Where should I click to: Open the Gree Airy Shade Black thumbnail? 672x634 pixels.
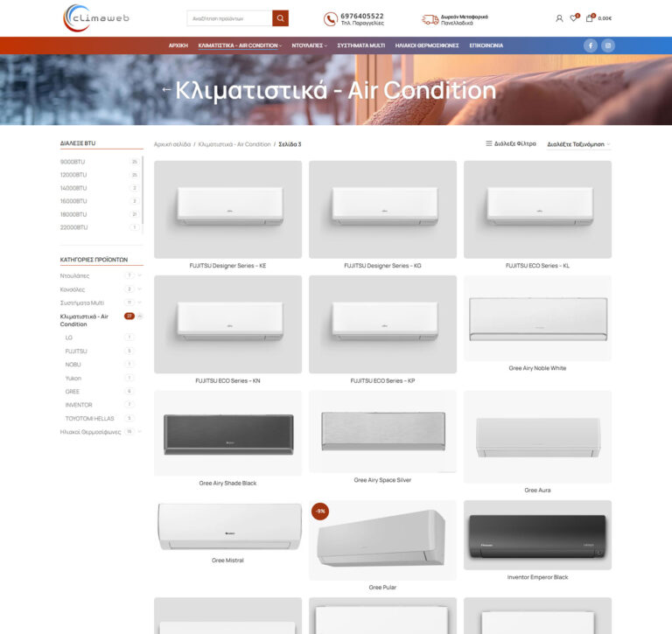(227, 433)
